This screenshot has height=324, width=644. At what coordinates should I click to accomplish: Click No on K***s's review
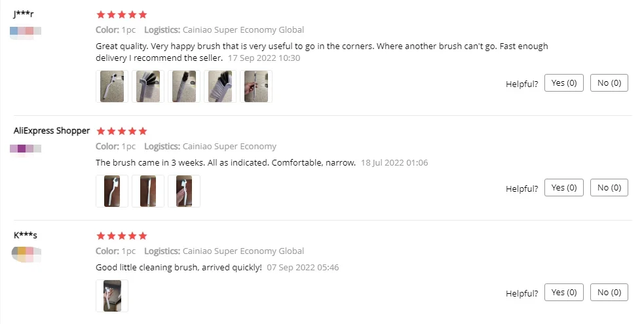609,293
